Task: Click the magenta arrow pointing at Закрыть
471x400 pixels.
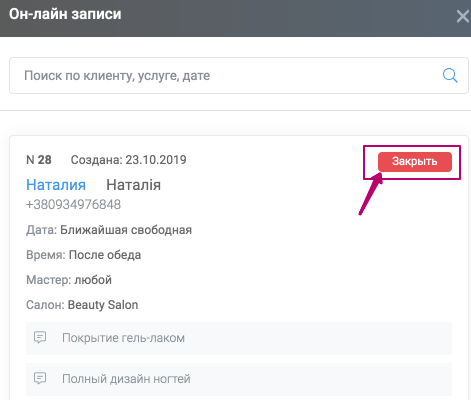Action: pyautogui.click(x=371, y=193)
